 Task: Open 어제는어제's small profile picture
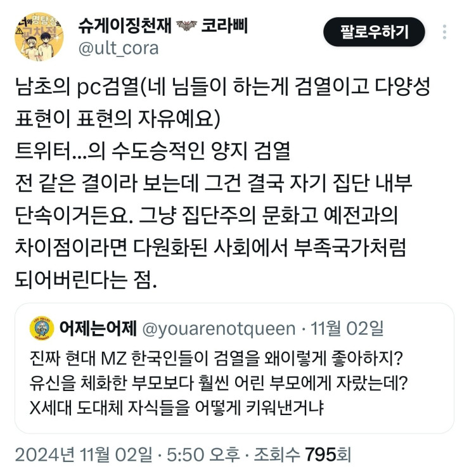42,328
